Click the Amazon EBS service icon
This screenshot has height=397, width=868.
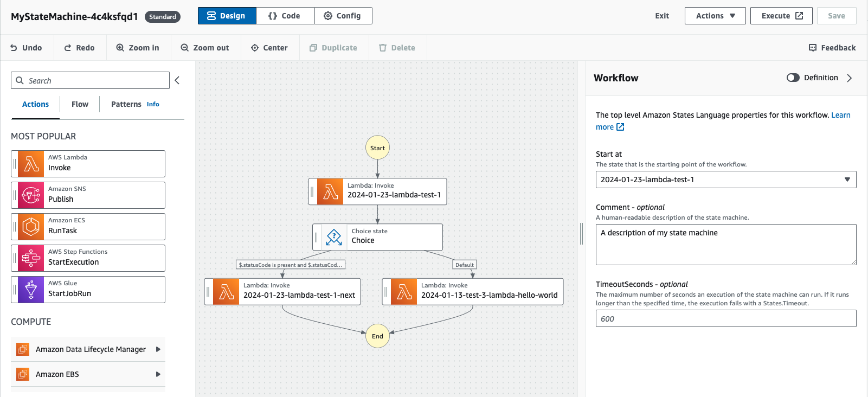click(x=23, y=374)
